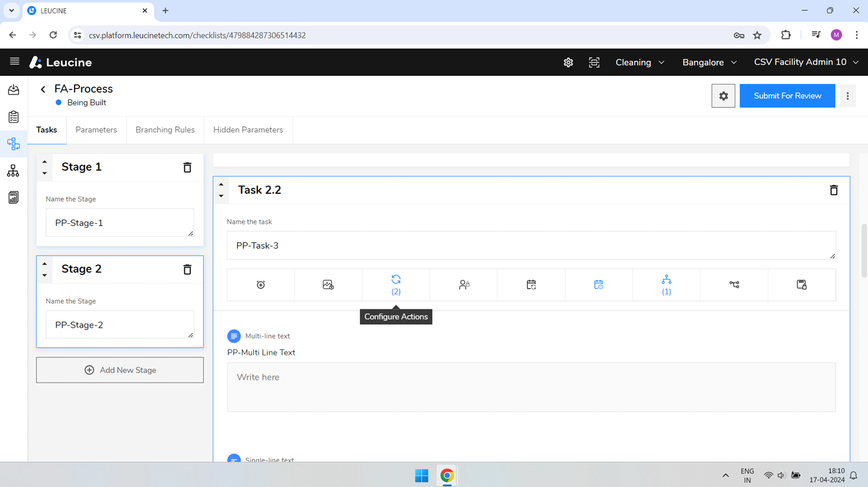Click Submit For Review button
The image size is (868, 487).
point(787,96)
